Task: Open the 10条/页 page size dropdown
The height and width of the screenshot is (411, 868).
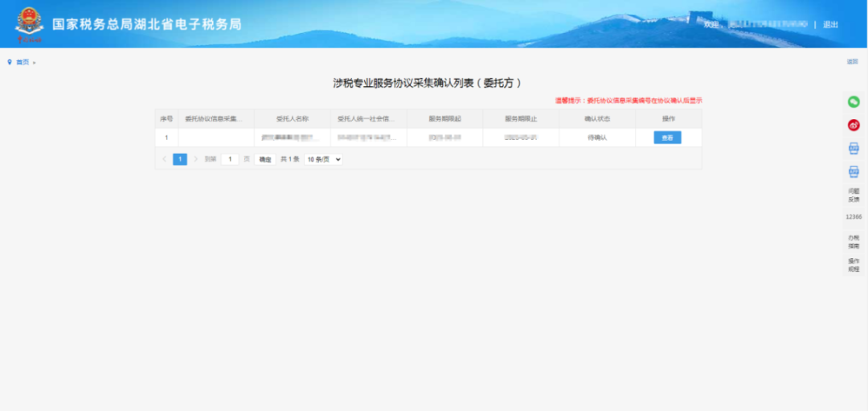Action: click(x=323, y=159)
